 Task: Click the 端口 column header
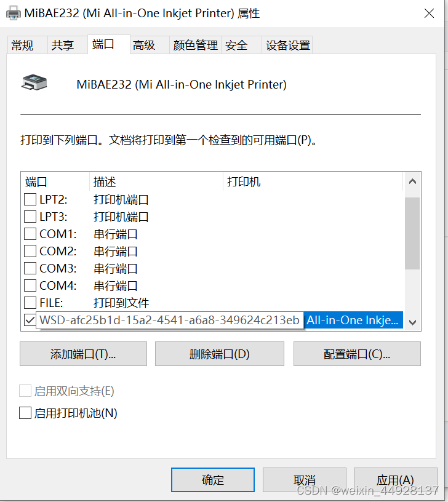(x=55, y=182)
